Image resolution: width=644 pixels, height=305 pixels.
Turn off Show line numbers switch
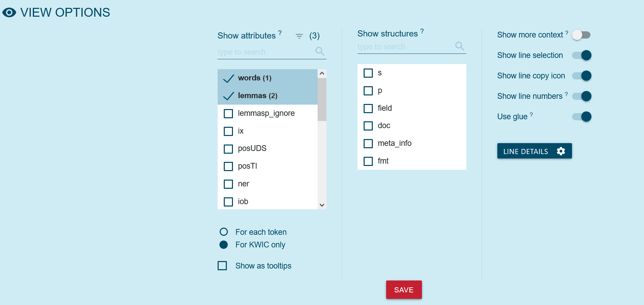(x=582, y=96)
